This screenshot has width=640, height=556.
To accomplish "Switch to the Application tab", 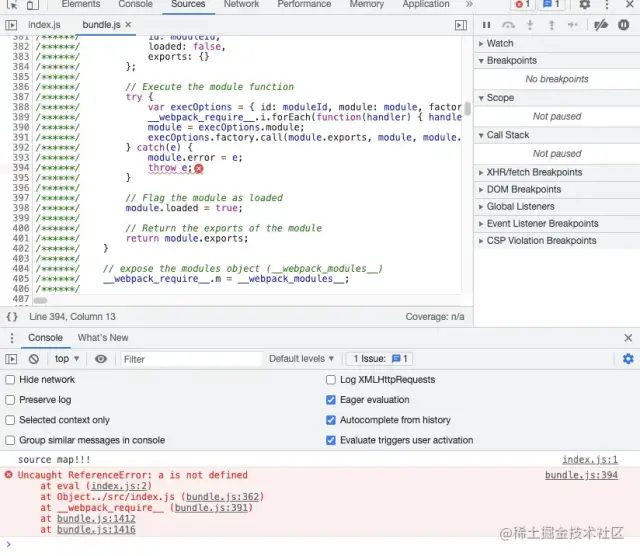I will (426, 4).
